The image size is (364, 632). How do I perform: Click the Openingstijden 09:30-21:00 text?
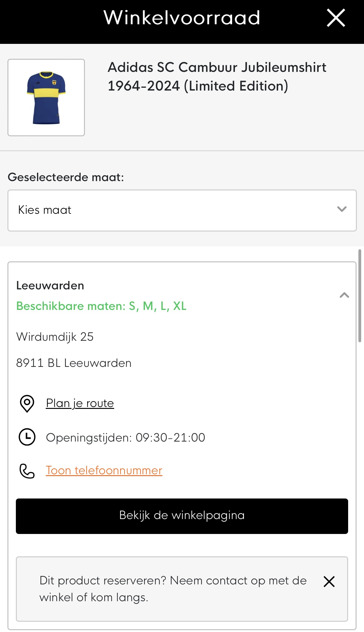coord(125,438)
